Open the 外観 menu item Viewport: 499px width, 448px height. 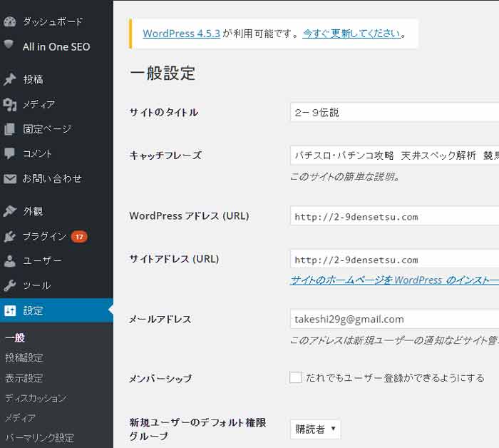(33, 211)
